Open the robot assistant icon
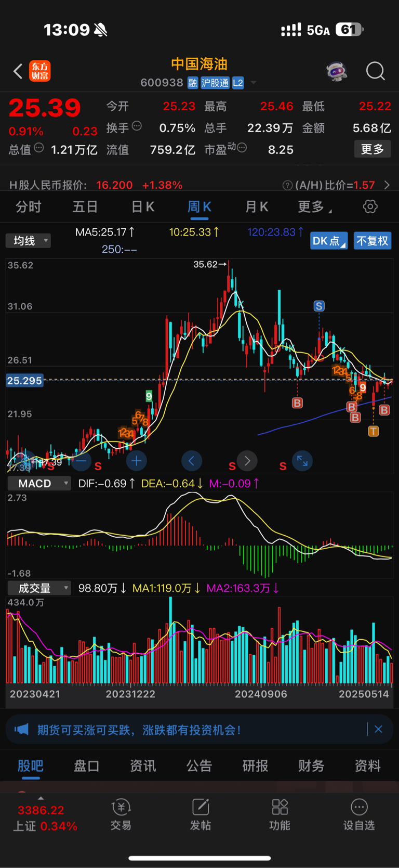This screenshot has width=399, height=868. [337, 71]
